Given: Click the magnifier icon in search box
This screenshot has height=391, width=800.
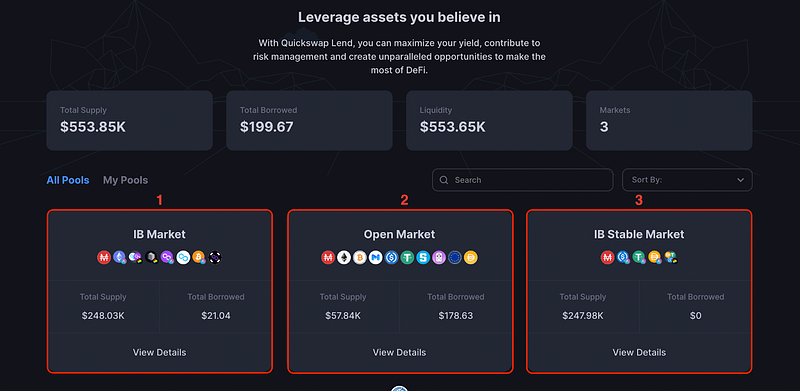Looking at the screenshot, I should click(x=444, y=180).
